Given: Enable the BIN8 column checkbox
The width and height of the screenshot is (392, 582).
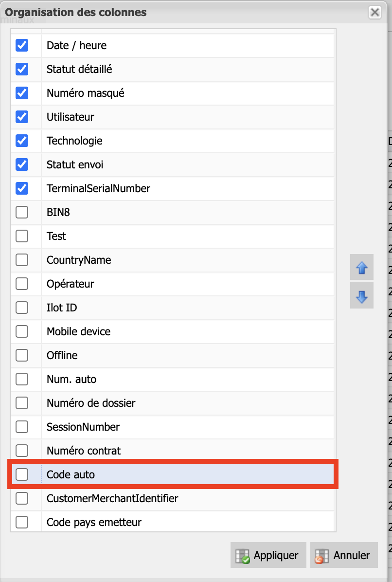Looking at the screenshot, I should [22, 212].
